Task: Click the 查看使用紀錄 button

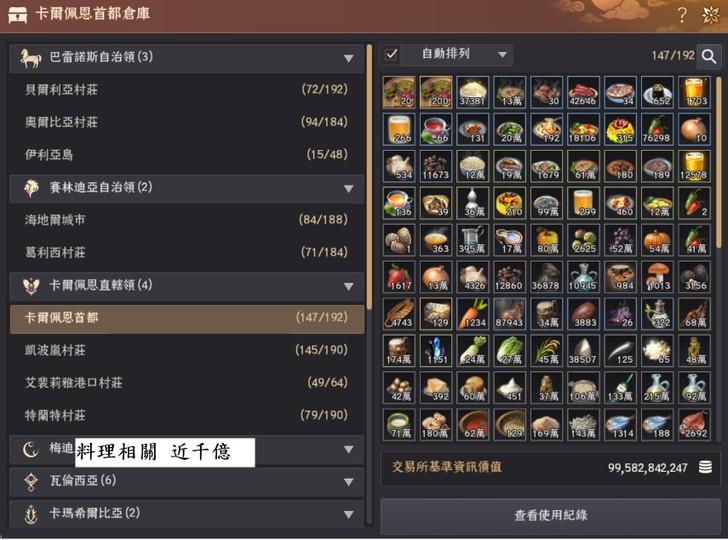Action: pyautogui.click(x=550, y=515)
